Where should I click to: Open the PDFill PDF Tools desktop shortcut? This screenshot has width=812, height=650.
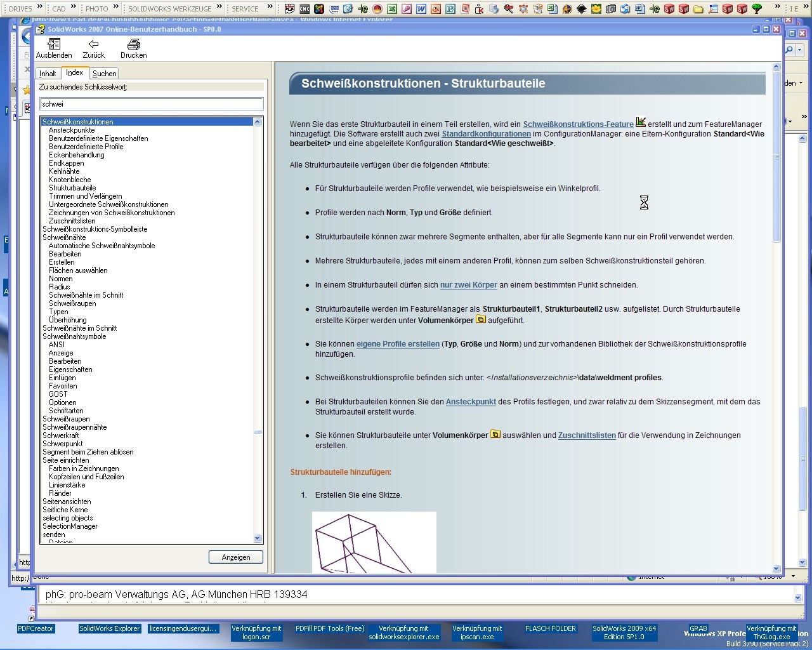[x=330, y=628]
